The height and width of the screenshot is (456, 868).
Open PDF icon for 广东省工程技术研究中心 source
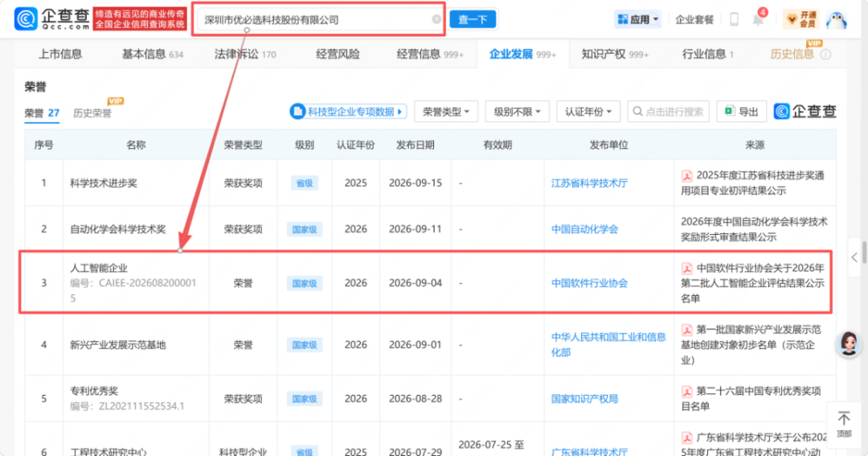(687, 438)
